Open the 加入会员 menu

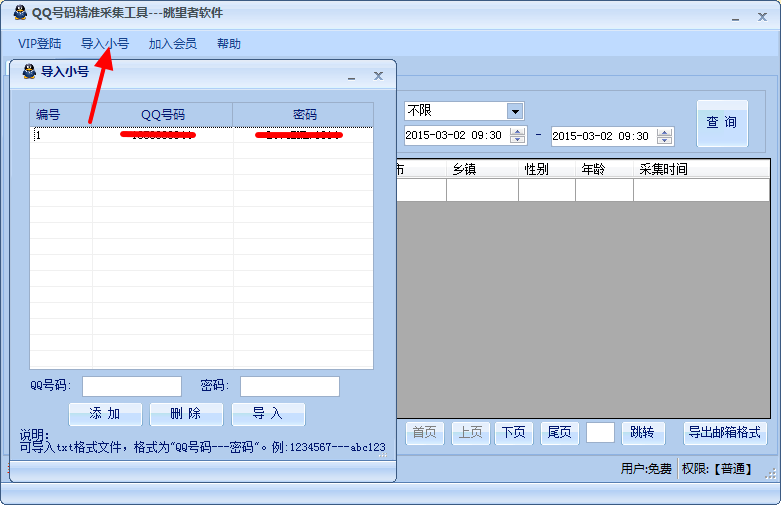[172, 44]
